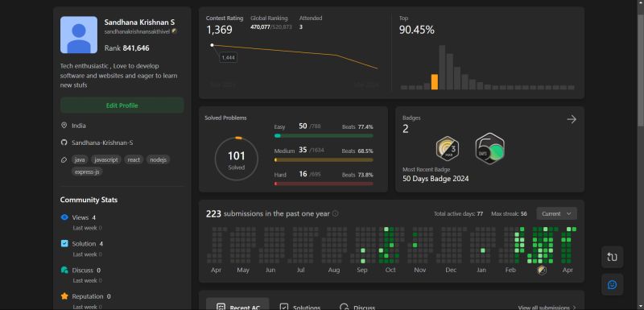Click the Reputation star icon
This screenshot has height=310, width=644.
pos(64,296)
